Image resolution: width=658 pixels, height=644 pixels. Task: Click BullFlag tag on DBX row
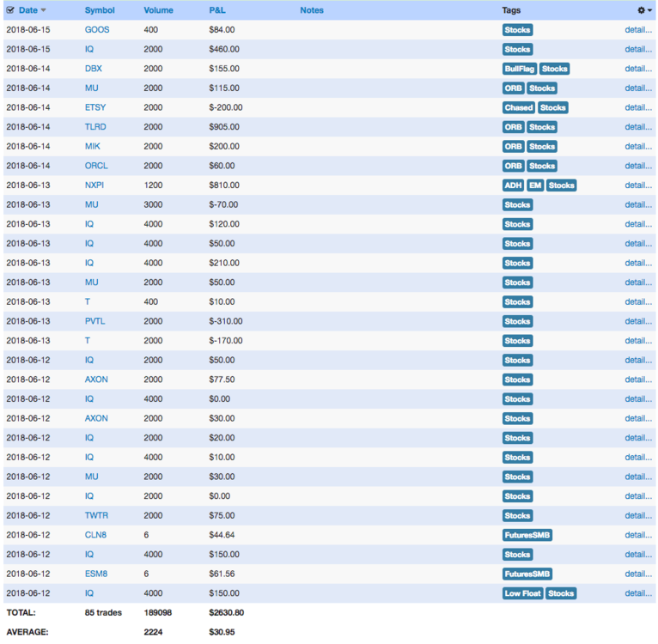[519, 69]
